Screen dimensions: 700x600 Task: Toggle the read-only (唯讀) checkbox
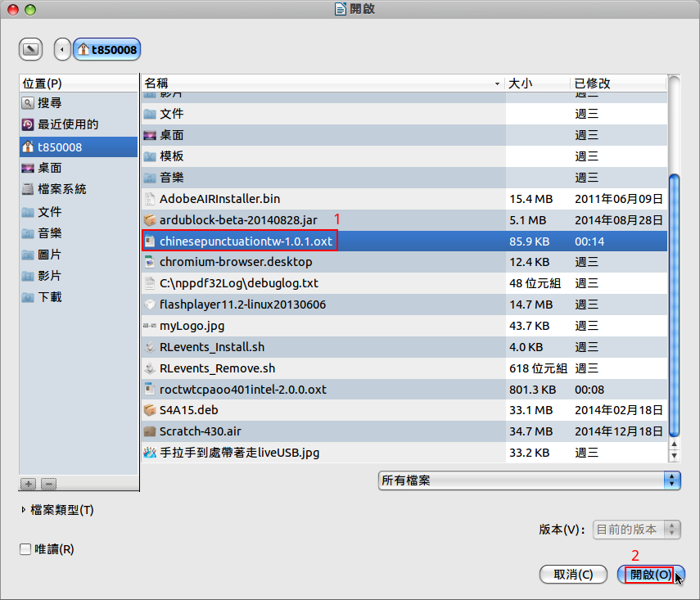[x=25, y=549]
